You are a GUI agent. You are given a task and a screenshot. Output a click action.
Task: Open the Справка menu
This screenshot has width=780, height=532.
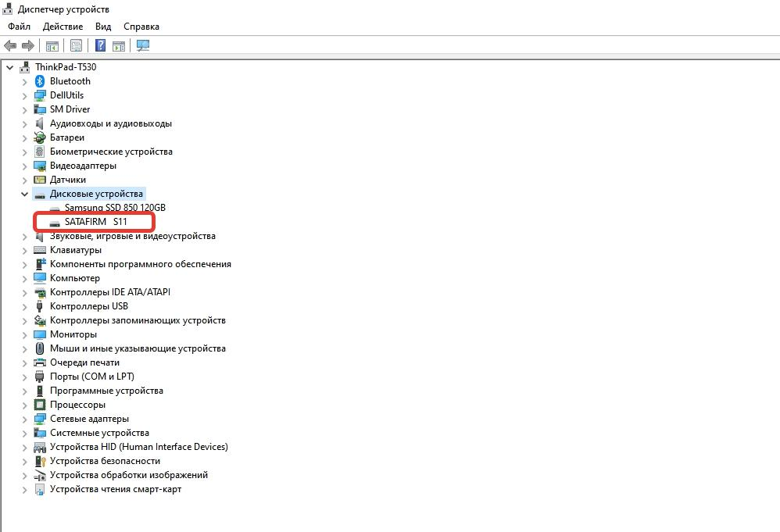pos(141,27)
